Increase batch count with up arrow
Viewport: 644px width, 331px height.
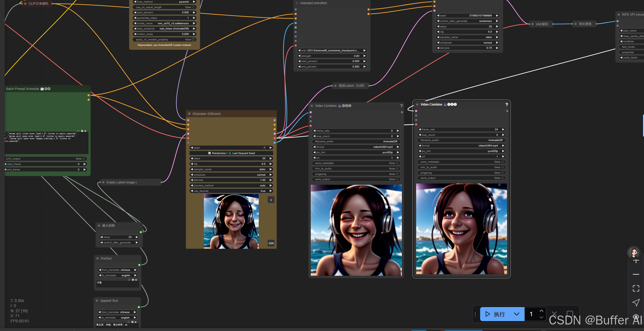coord(541,311)
